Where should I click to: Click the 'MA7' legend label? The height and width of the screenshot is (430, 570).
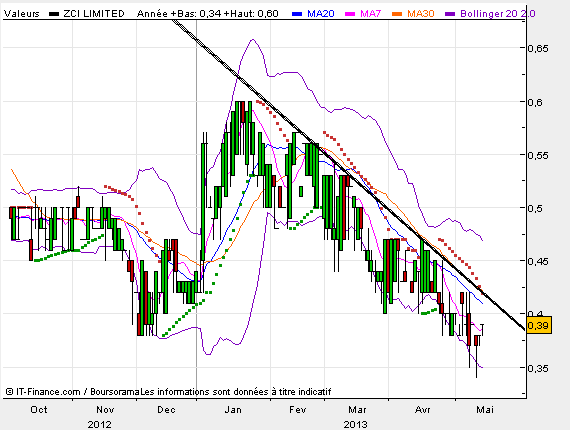370,14
